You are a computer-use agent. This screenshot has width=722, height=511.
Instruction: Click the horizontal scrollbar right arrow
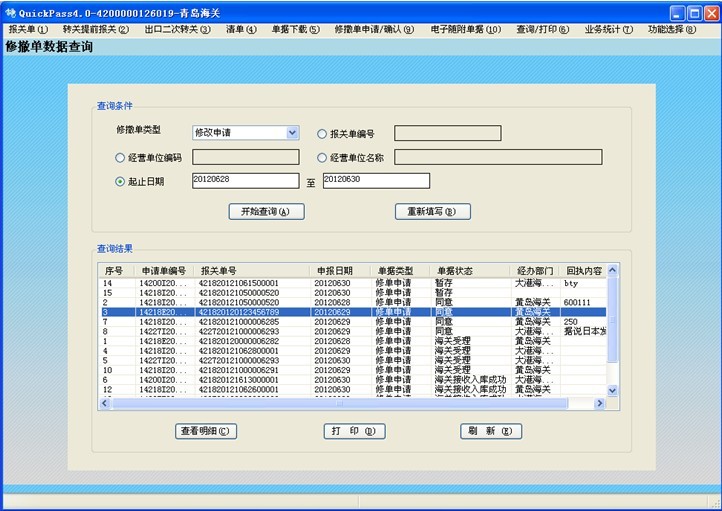click(x=600, y=404)
